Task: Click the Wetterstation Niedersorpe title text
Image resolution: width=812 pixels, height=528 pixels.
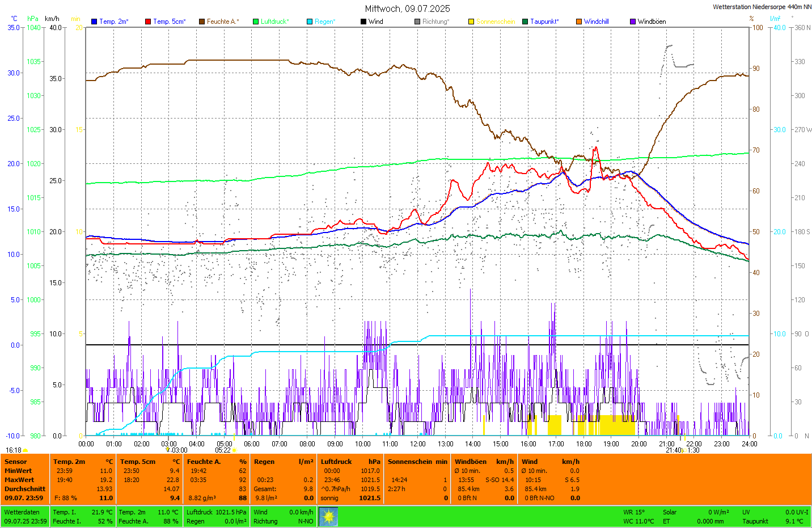Action: click(762, 7)
